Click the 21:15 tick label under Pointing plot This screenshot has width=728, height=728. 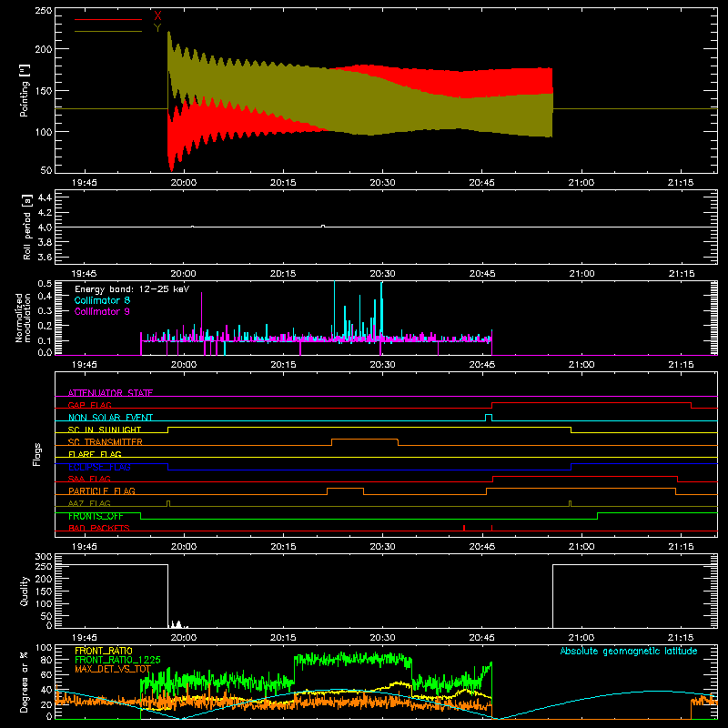681,183
